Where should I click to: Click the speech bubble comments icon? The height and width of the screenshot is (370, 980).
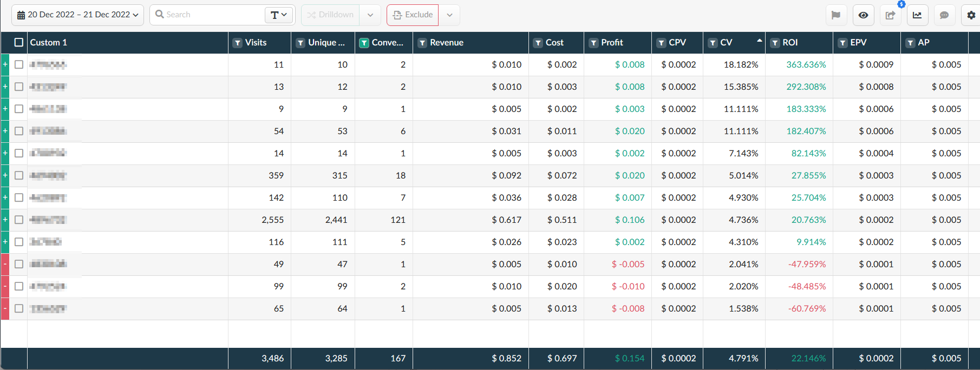[944, 15]
